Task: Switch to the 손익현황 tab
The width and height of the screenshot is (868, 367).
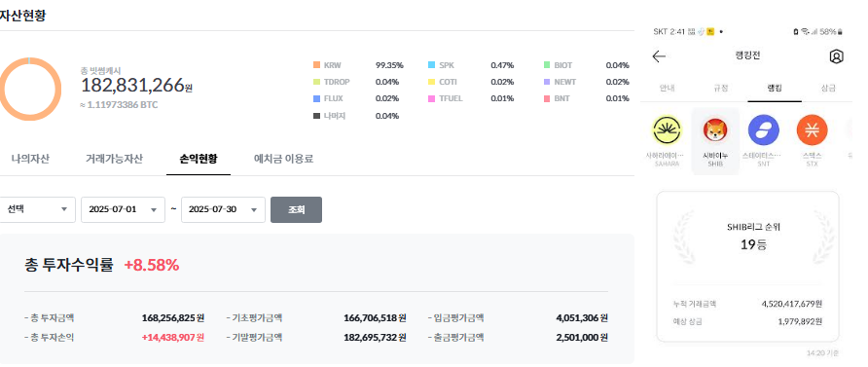Action: 199,159
